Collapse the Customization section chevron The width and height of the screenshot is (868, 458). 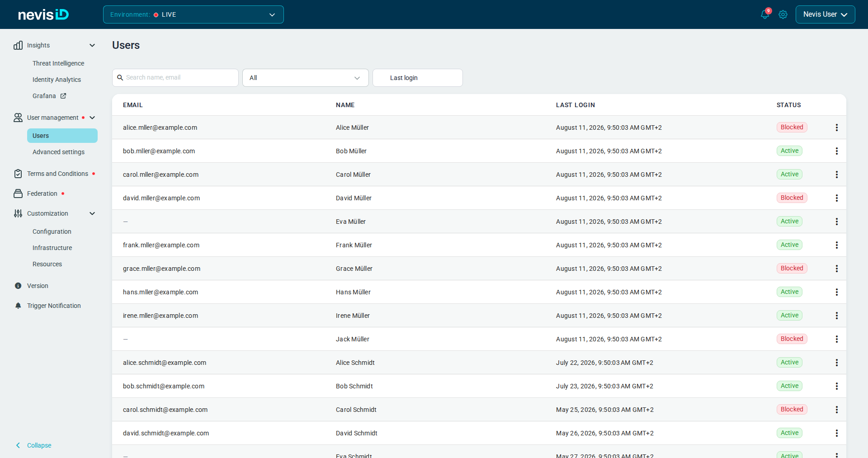click(x=92, y=213)
